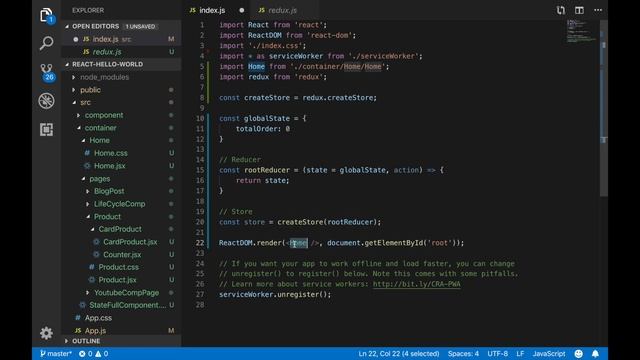The width and height of the screenshot is (640, 360).
Task: Select redux.js in Open Editors
Action: [121, 52]
